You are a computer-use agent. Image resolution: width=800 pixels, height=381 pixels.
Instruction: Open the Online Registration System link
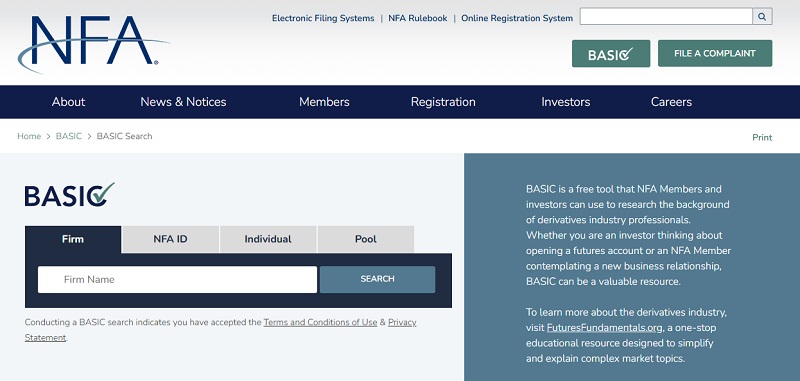click(517, 18)
